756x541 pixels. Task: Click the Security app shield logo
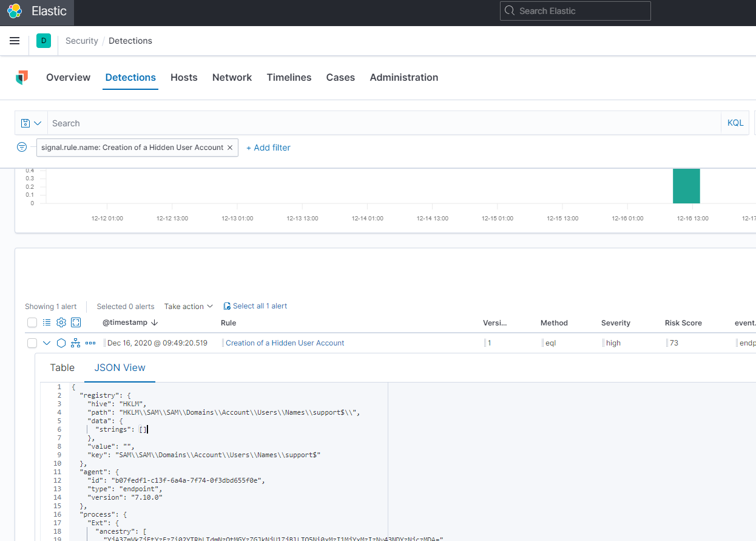(22, 77)
